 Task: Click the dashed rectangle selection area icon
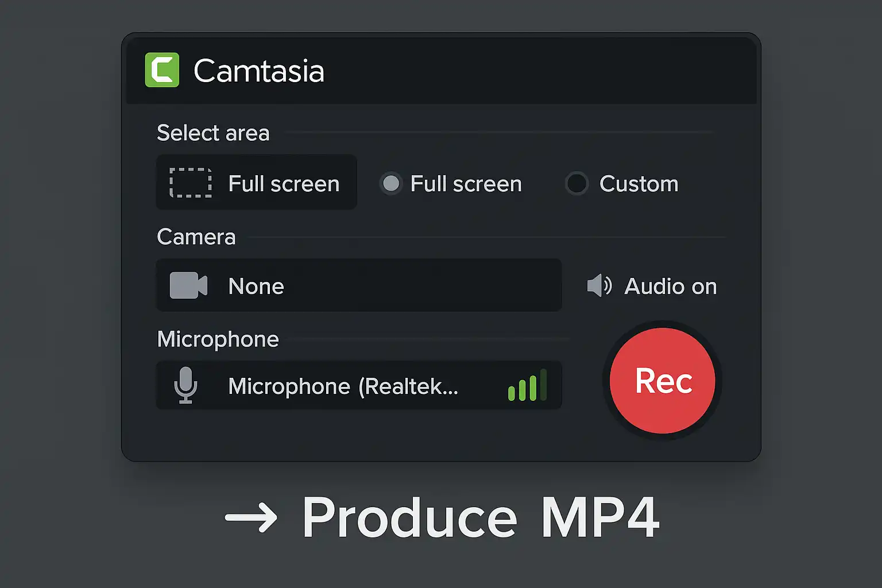[191, 183]
